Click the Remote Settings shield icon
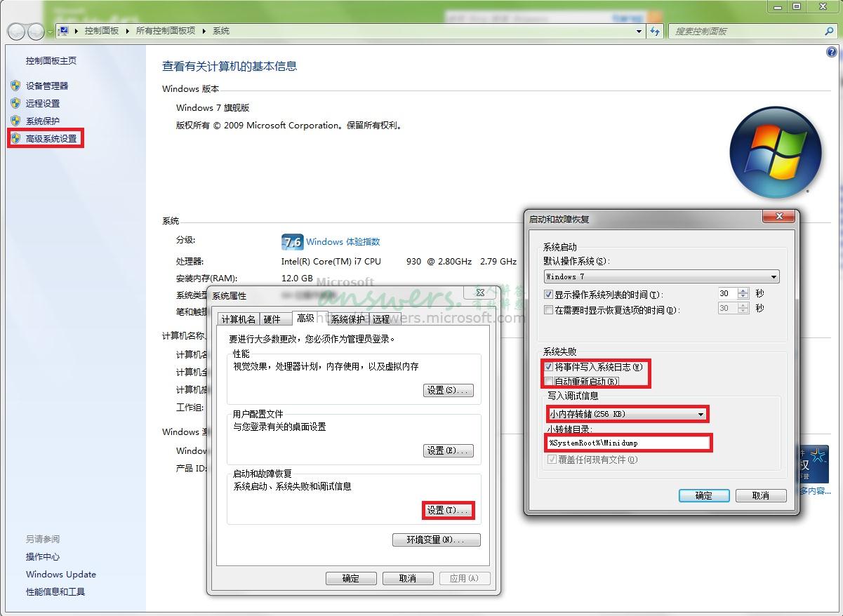843x616 pixels. (15, 103)
